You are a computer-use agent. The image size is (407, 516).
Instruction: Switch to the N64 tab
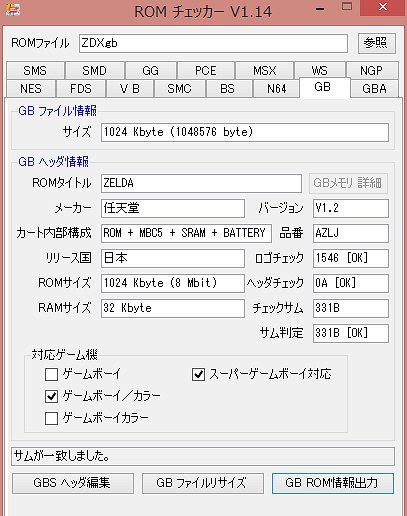pos(276,89)
